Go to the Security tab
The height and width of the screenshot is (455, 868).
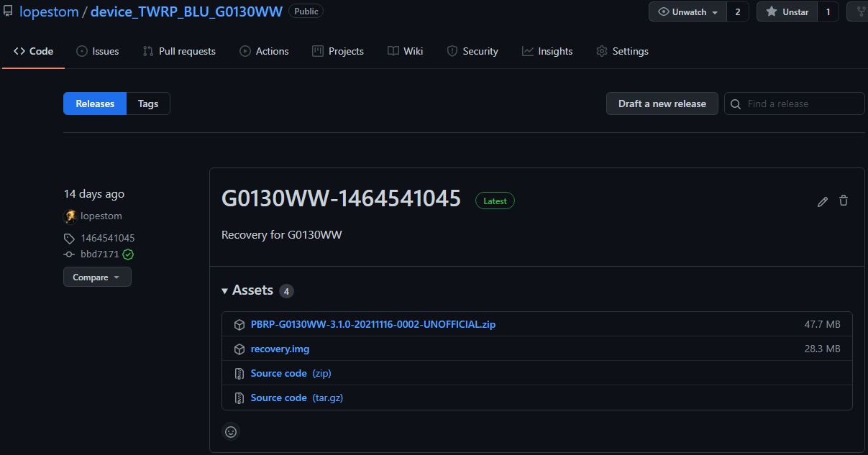pyautogui.click(x=472, y=51)
